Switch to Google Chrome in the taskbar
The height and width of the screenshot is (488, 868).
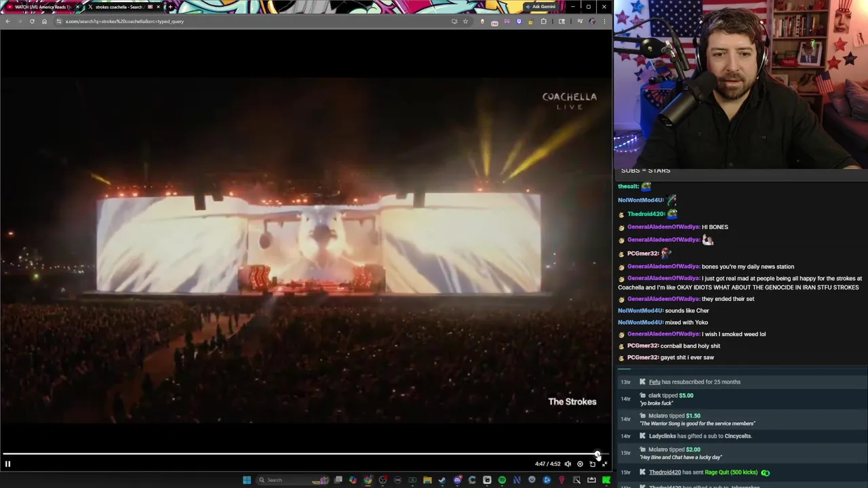368,480
